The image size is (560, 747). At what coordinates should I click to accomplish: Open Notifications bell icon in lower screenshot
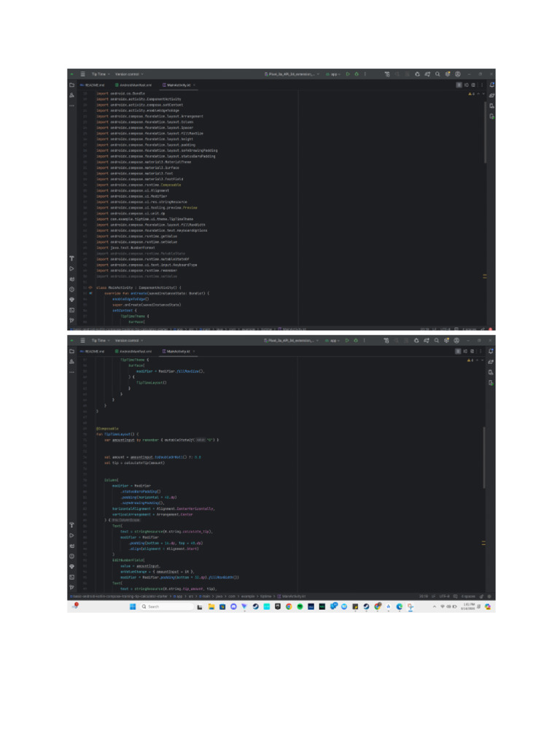(491, 351)
